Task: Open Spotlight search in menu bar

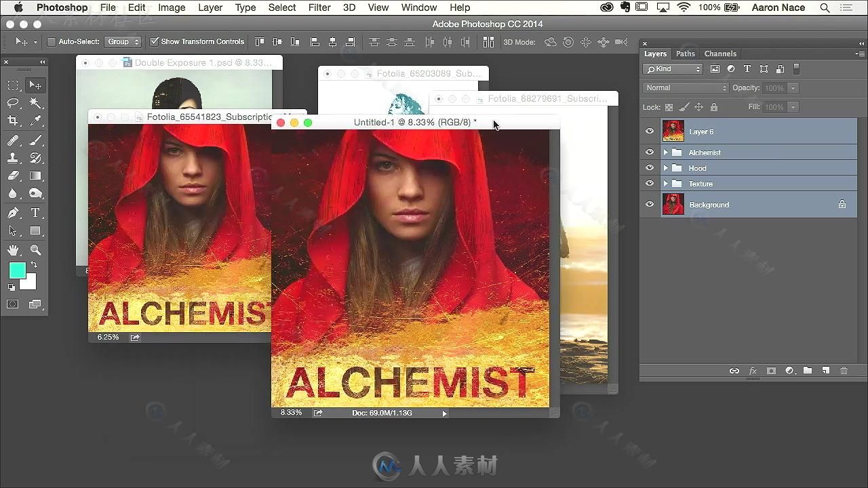Action: tap(825, 7)
